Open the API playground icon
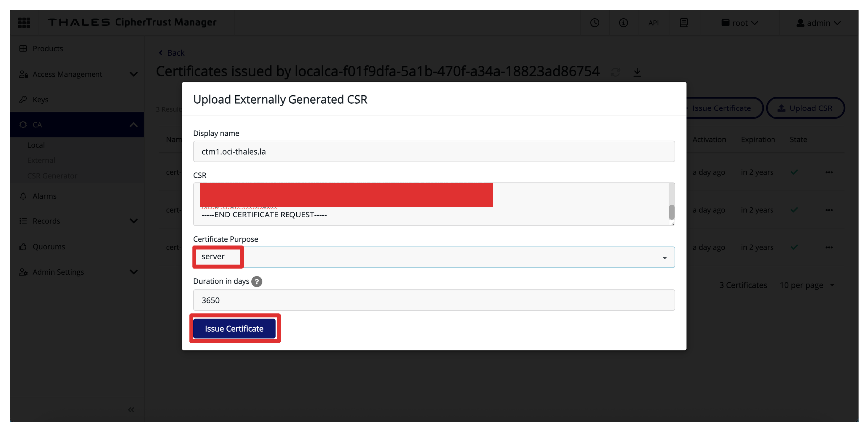The width and height of the screenshot is (868, 432). click(653, 23)
